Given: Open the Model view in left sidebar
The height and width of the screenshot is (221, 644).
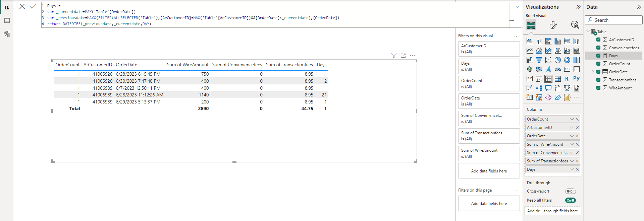Looking at the screenshot, I should [x=7, y=34].
